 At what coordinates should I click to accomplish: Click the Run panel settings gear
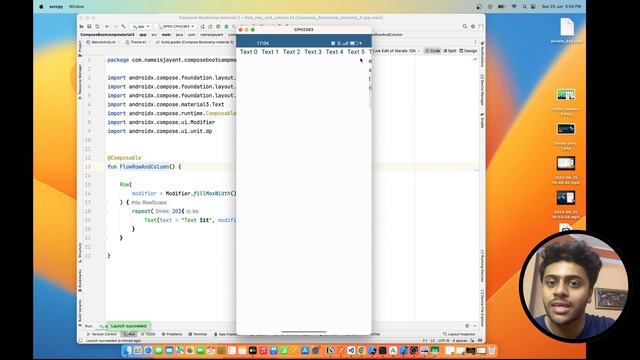coord(467,326)
